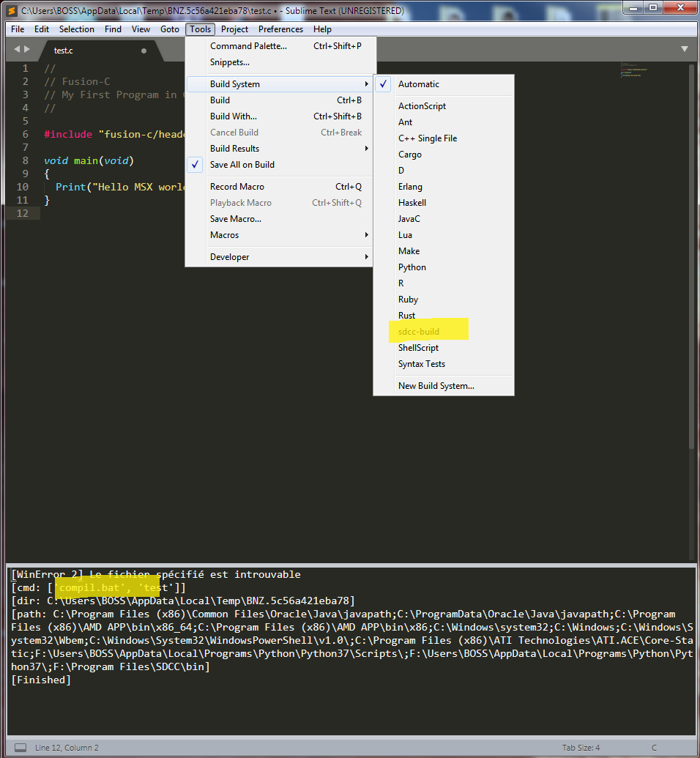Select Syntax Tests build system
700x758 pixels.
[x=444, y=364]
